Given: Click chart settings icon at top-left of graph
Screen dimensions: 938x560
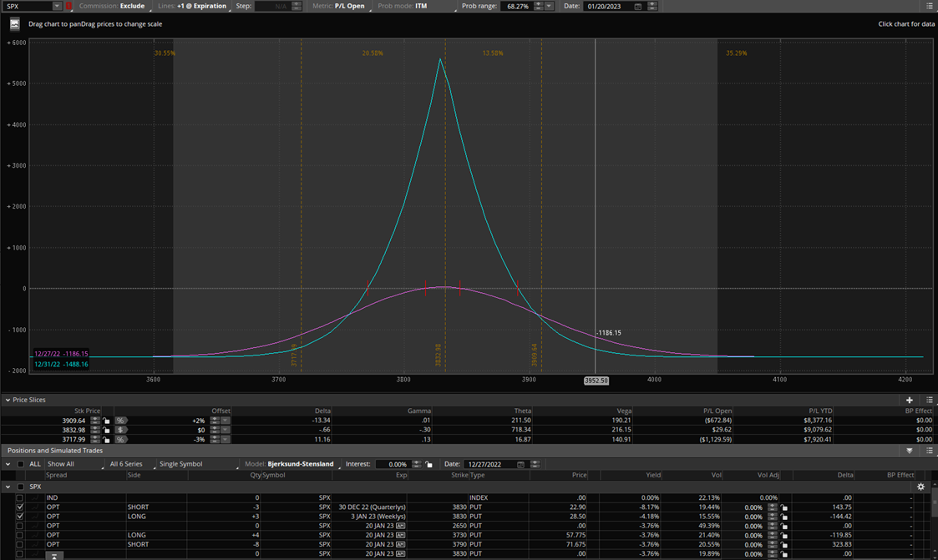Looking at the screenshot, I should pos(14,24).
